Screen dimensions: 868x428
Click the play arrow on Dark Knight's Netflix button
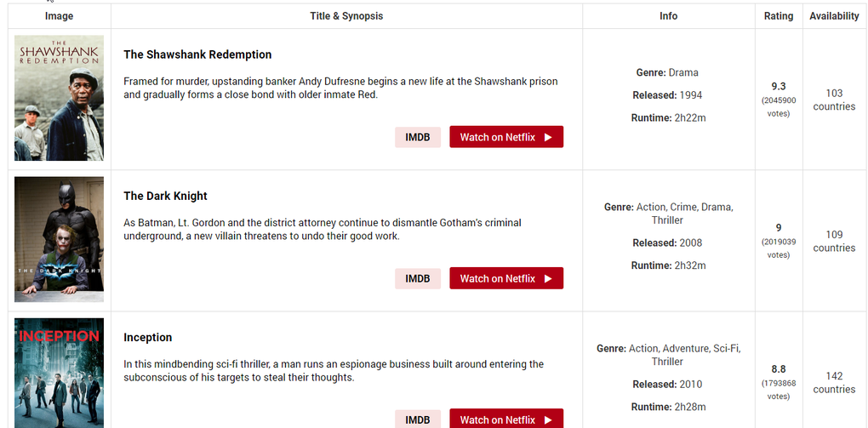click(x=549, y=278)
